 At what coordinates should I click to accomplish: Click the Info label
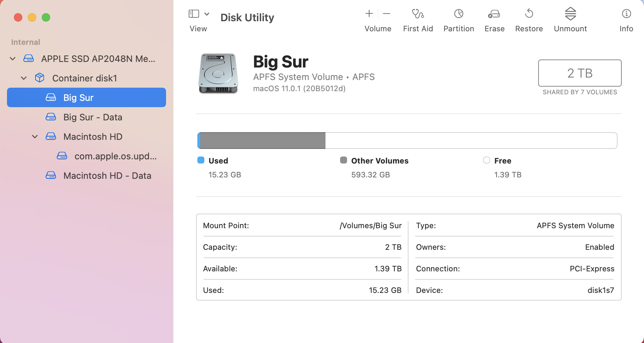pyautogui.click(x=626, y=29)
